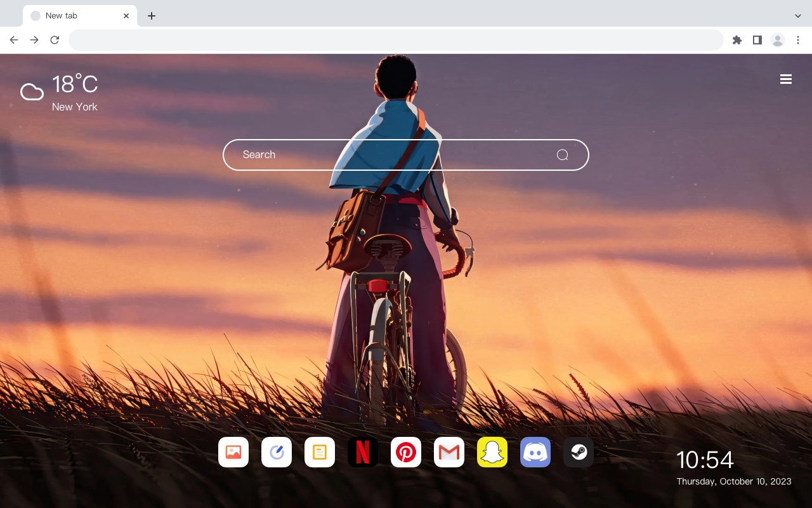Open the Chrome profile avatar
812x508 pixels.
pyautogui.click(x=778, y=40)
